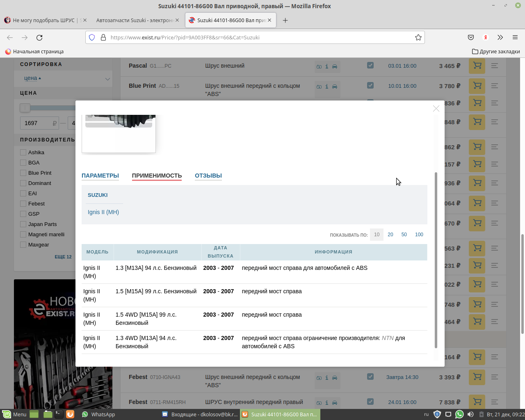The height and width of the screenshot is (420, 525).
Task: View photo icon in the Blue Print row
Action: (x=319, y=87)
